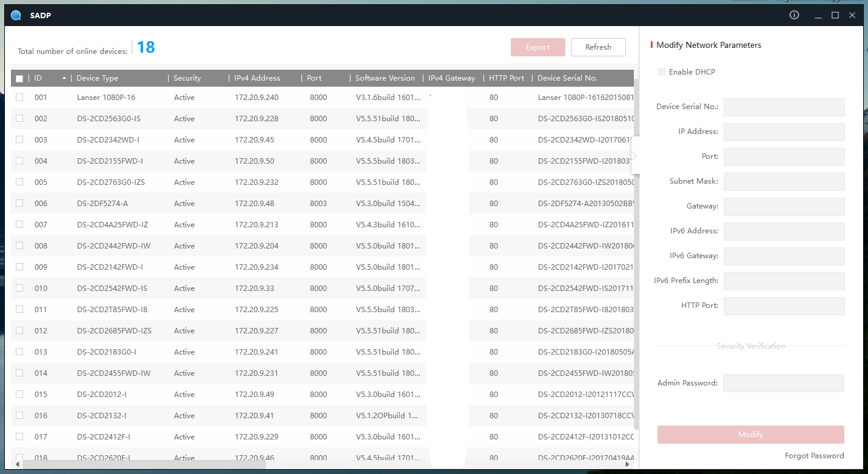Select checkbox for device 008
Image resolution: width=868 pixels, height=474 pixels.
click(19, 245)
